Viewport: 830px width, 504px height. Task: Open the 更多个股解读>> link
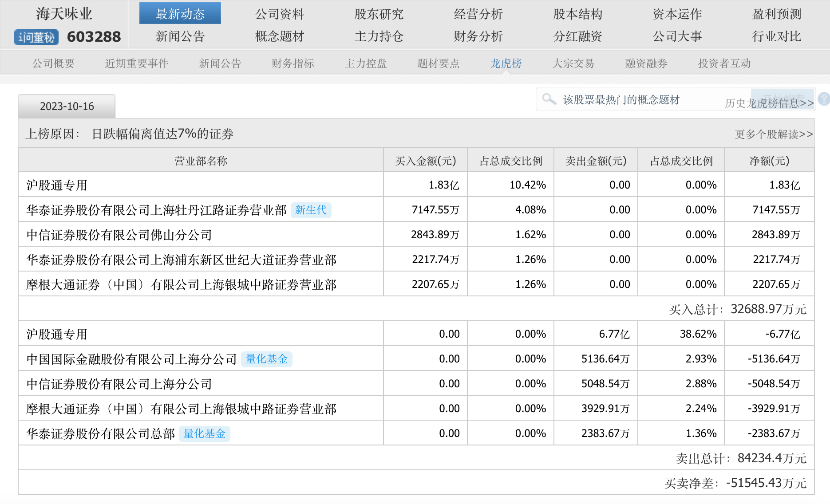click(x=774, y=134)
